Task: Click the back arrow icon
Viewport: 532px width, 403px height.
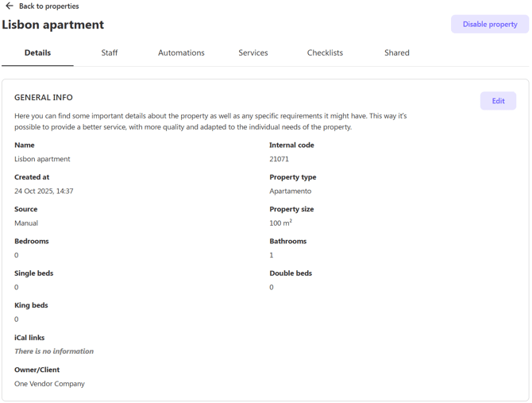Action: tap(10, 6)
